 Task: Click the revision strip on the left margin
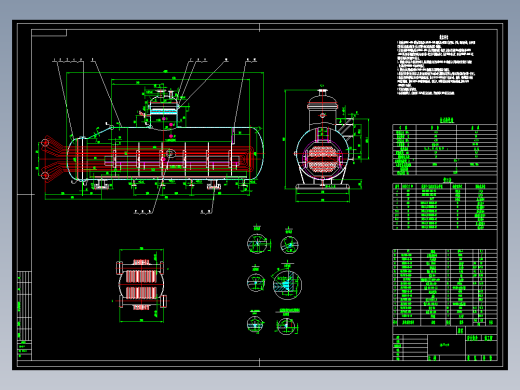tap(24, 315)
